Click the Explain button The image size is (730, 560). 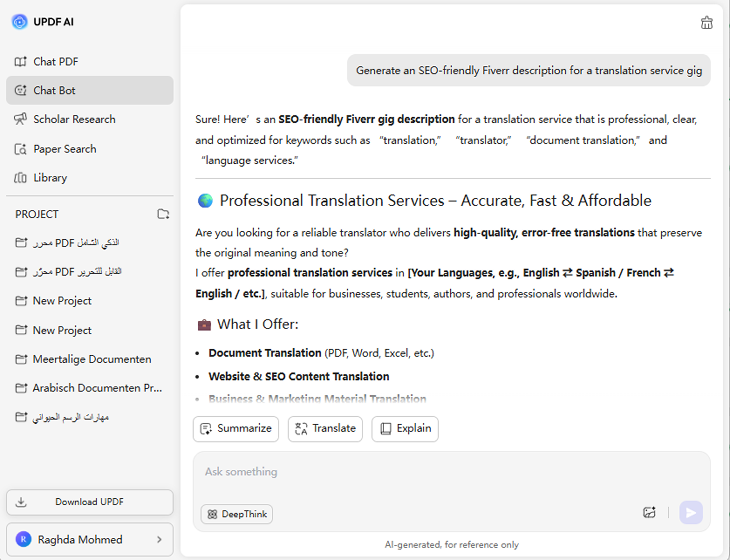pos(405,429)
